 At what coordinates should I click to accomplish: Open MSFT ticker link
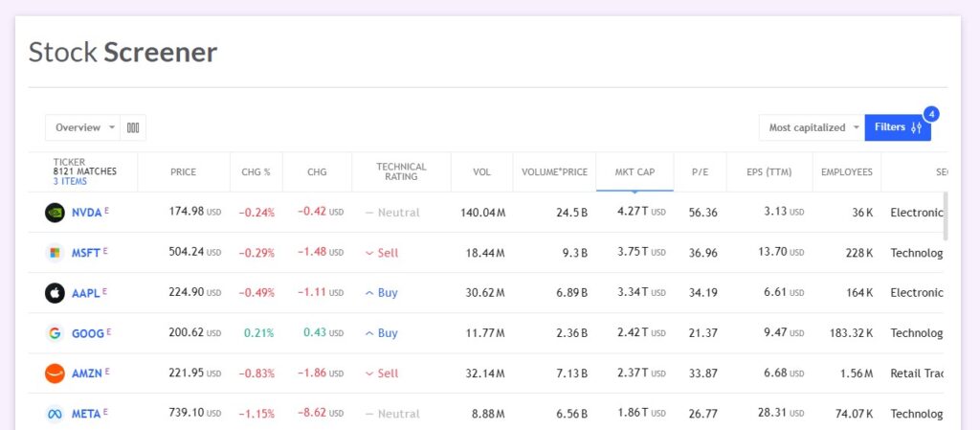(x=85, y=253)
